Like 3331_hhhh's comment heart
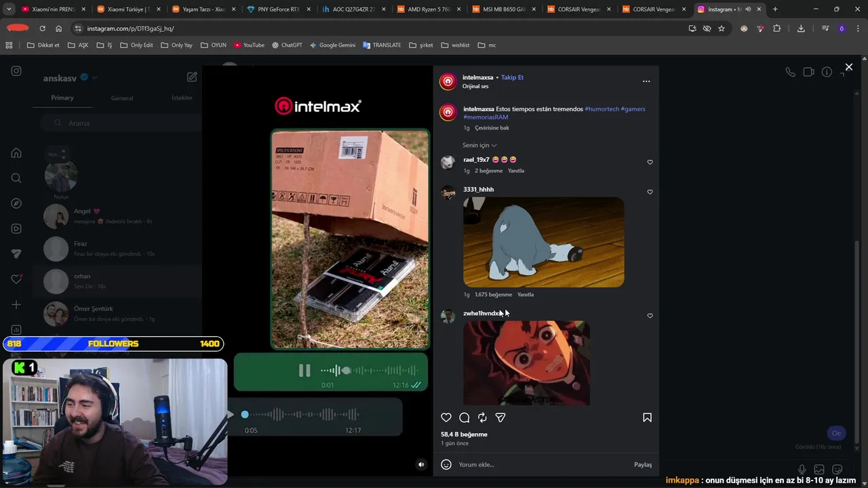Viewport: 868px width, 488px height. tap(650, 192)
